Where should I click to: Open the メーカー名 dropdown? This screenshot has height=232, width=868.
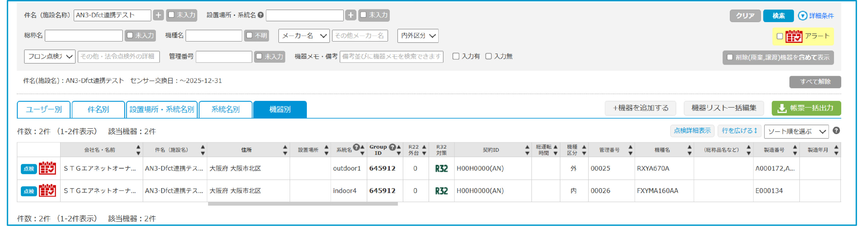304,36
